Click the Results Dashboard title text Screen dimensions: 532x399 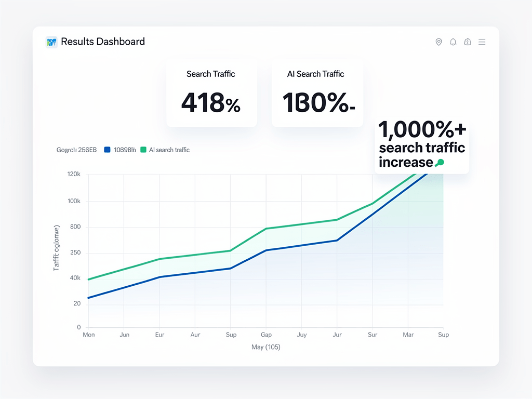point(102,42)
